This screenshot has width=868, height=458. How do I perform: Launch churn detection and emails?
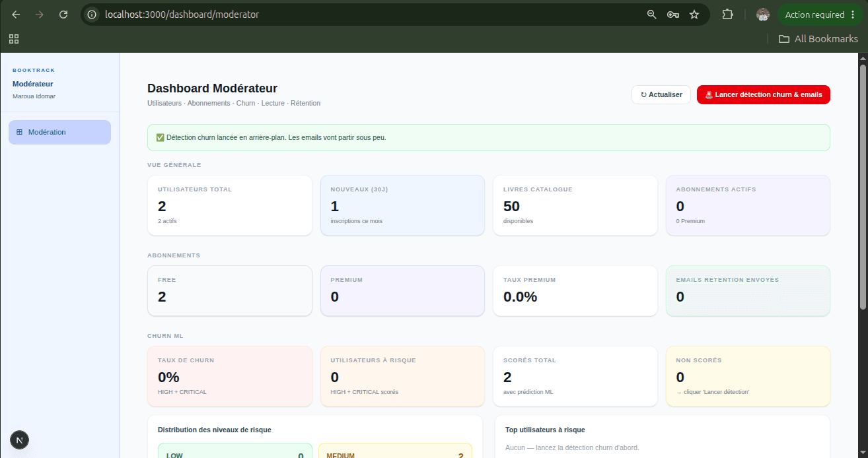[764, 95]
